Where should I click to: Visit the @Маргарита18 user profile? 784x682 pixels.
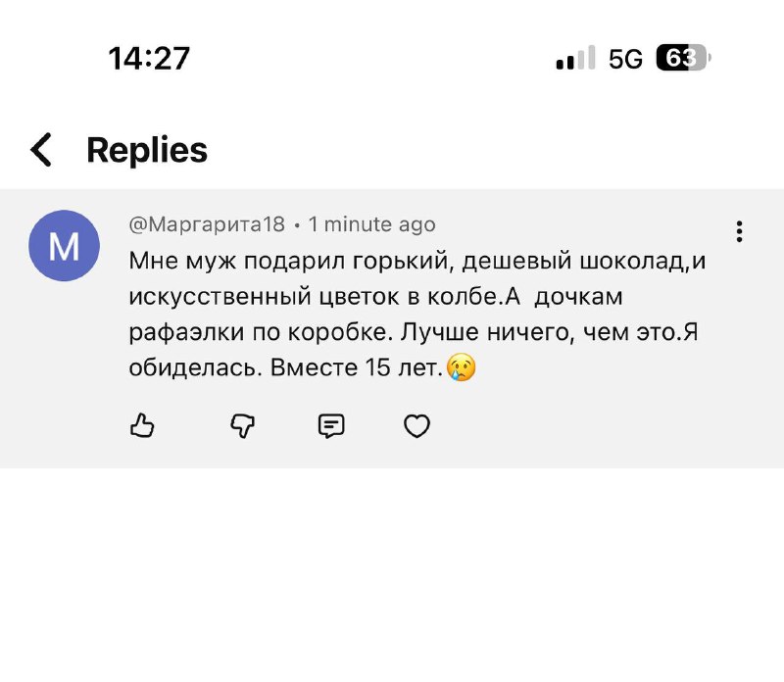(x=207, y=224)
